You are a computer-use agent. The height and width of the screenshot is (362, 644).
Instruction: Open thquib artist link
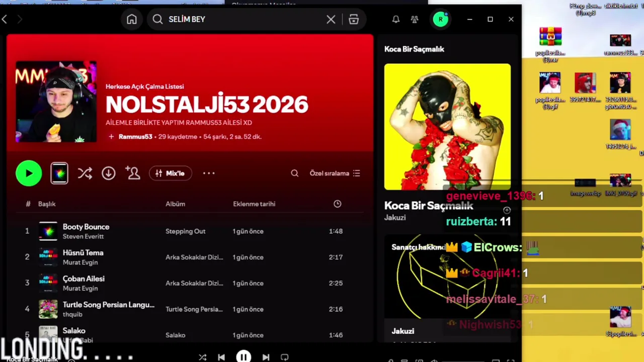click(x=72, y=314)
